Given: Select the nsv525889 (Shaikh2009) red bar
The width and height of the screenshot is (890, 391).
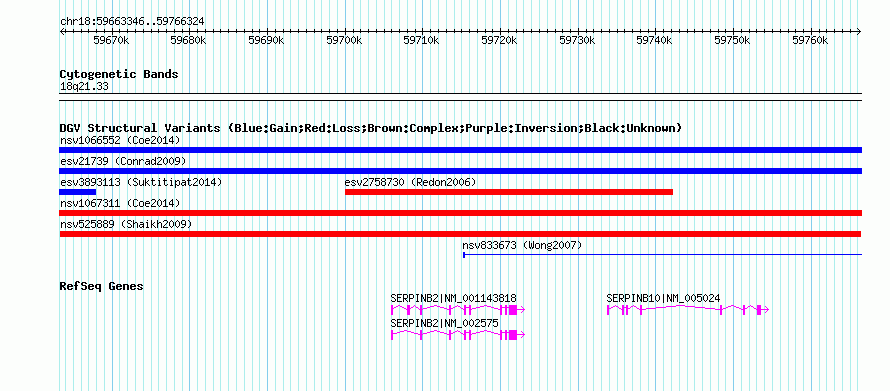Looking at the screenshot, I should coord(460,234).
